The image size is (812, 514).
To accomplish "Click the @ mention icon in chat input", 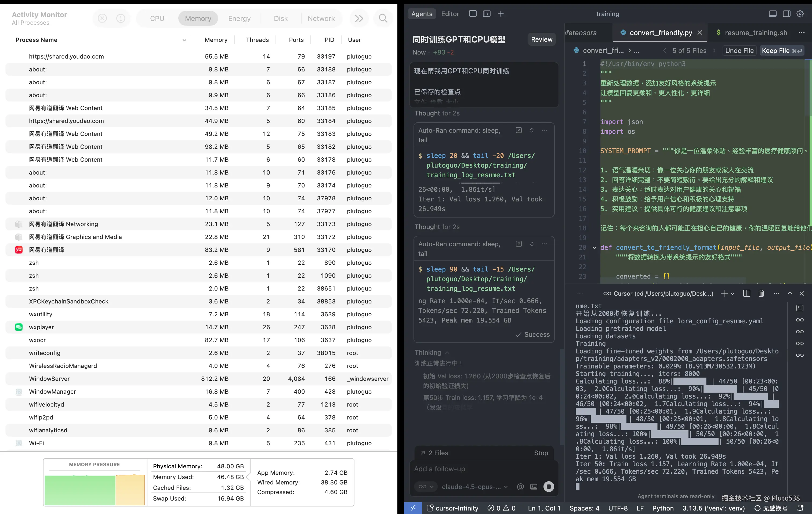I will tap(520, 487).
